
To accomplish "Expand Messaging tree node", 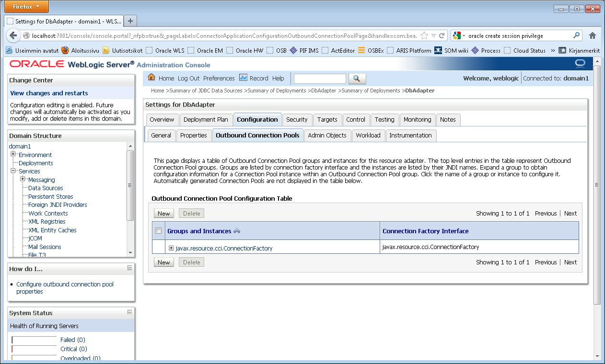I will (23, 179).
